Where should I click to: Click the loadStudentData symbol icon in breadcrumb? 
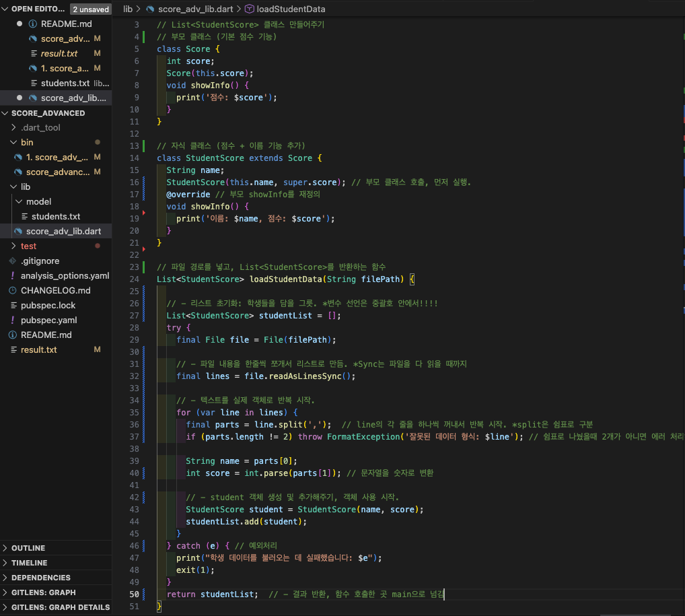(x=250, y=9)
